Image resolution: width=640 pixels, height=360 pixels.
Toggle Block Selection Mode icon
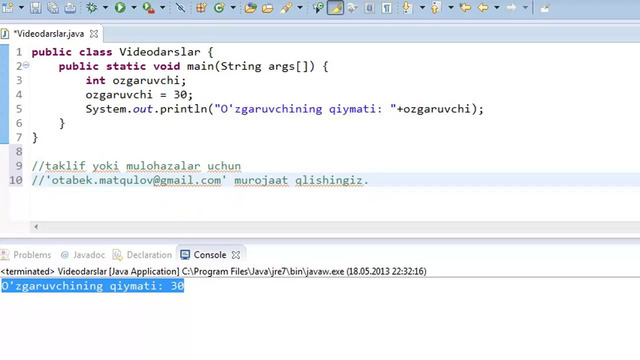pyautogui.click(x=369, y=7)
